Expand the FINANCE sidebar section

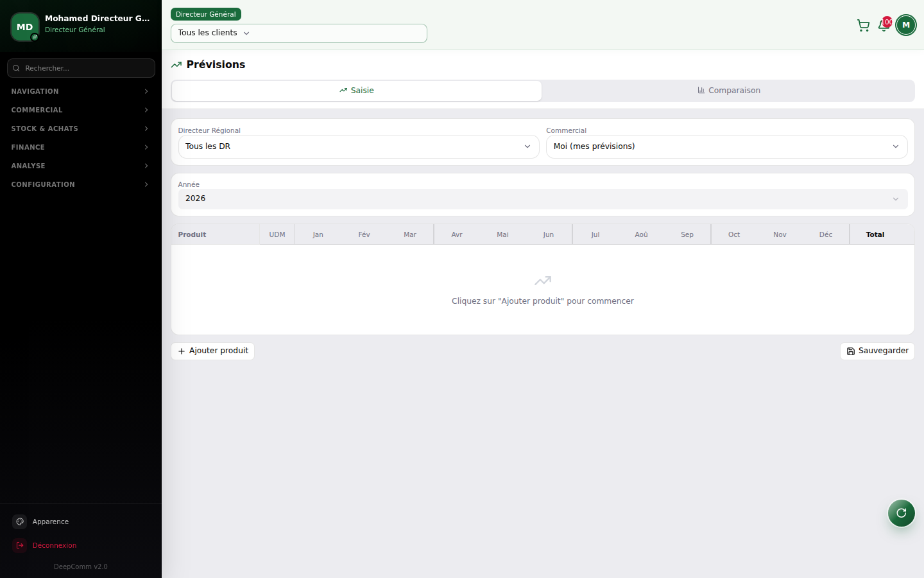tap(81, 147)
